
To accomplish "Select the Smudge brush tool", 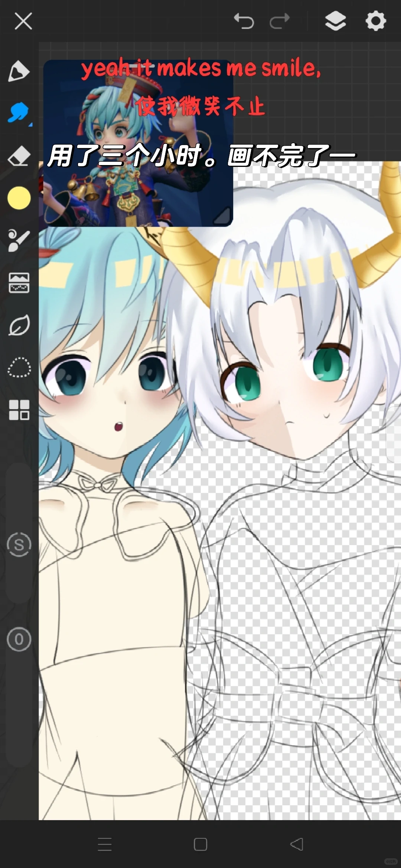I will click(x=19, y=240).
